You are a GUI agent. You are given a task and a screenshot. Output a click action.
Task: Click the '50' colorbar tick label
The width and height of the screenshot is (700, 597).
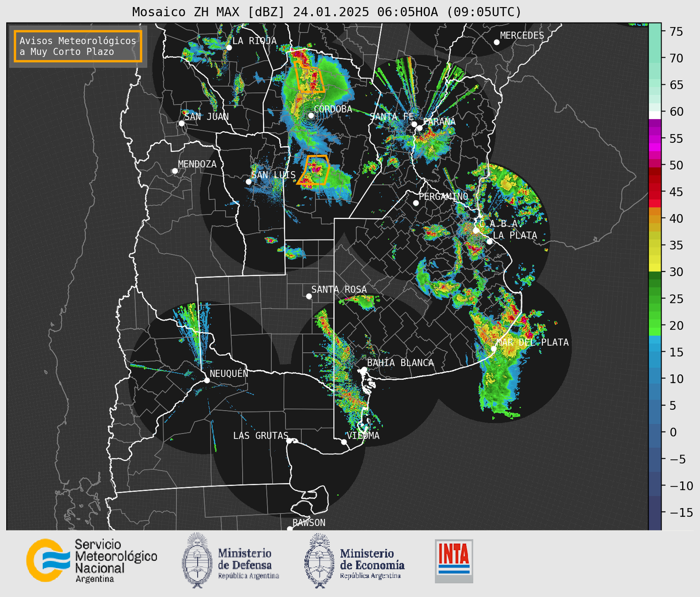pyautogui.click(x=676, y=165)
